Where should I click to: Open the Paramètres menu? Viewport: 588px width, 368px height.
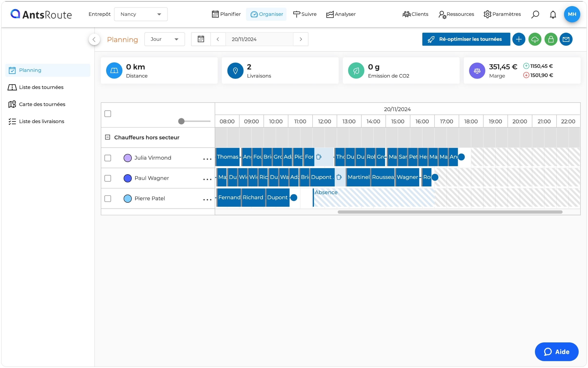[x=502, y=14]
